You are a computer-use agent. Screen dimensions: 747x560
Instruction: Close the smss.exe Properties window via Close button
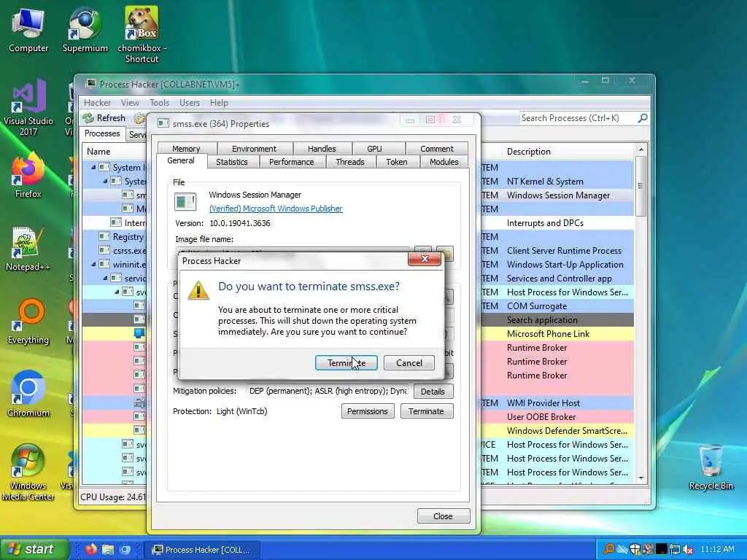(443, 516)
